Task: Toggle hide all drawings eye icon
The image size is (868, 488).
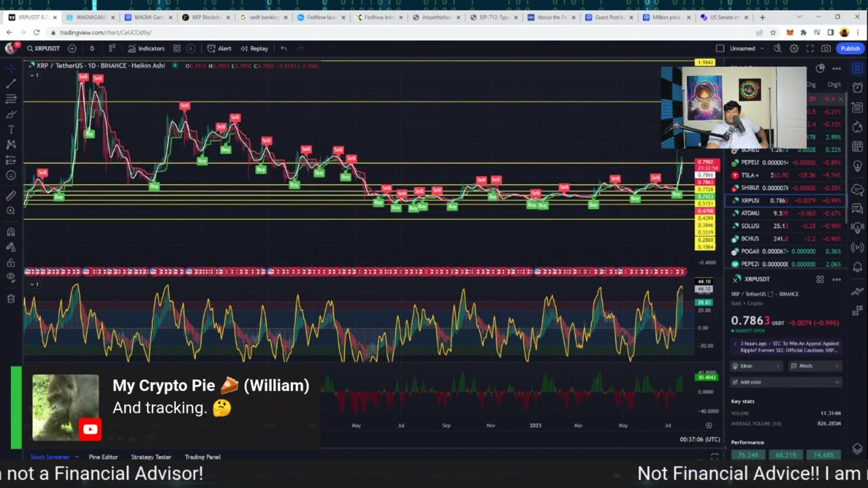Action: pos(11,277)
